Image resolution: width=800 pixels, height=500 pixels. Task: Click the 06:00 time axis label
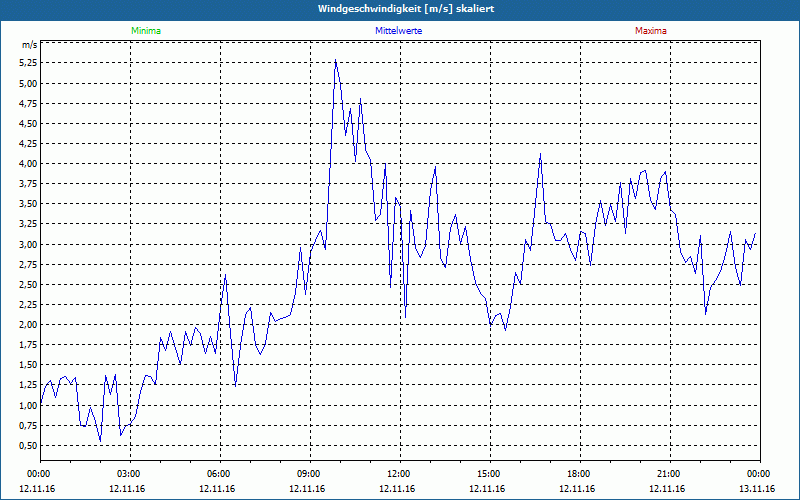(220, 474)
